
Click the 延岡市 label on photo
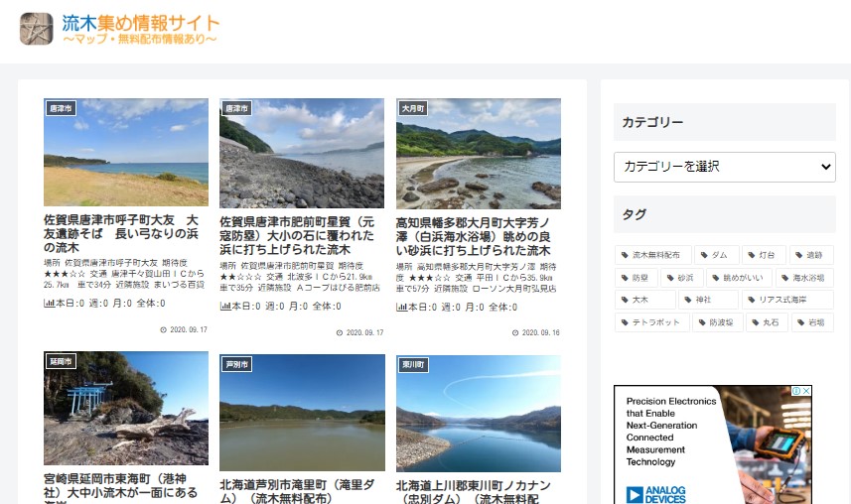point(61,361)
